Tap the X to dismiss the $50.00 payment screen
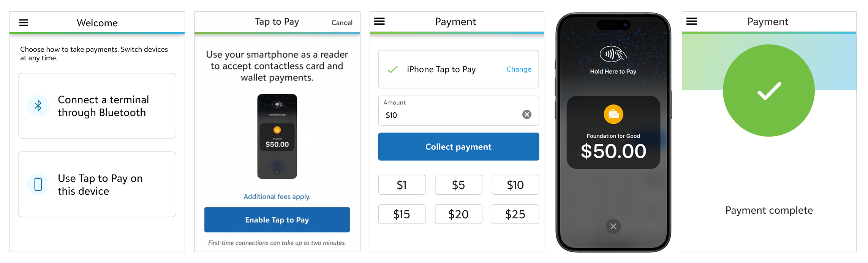 pyautogui.click(x=613, y=227)
